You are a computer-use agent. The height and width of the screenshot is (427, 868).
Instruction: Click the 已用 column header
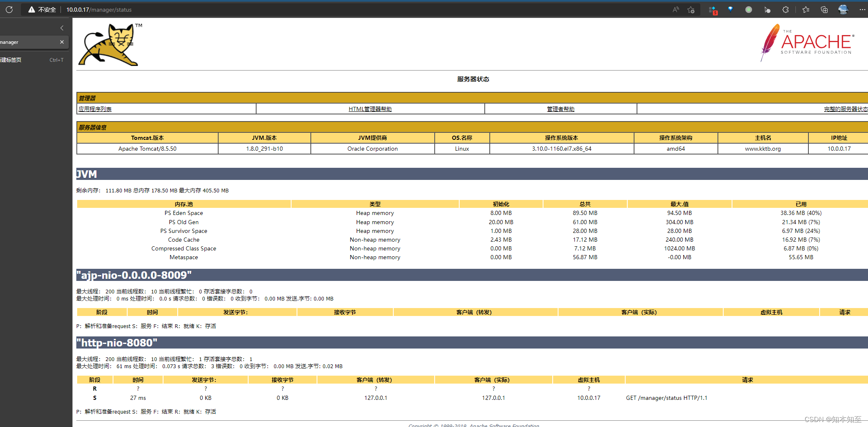(801, 204)
